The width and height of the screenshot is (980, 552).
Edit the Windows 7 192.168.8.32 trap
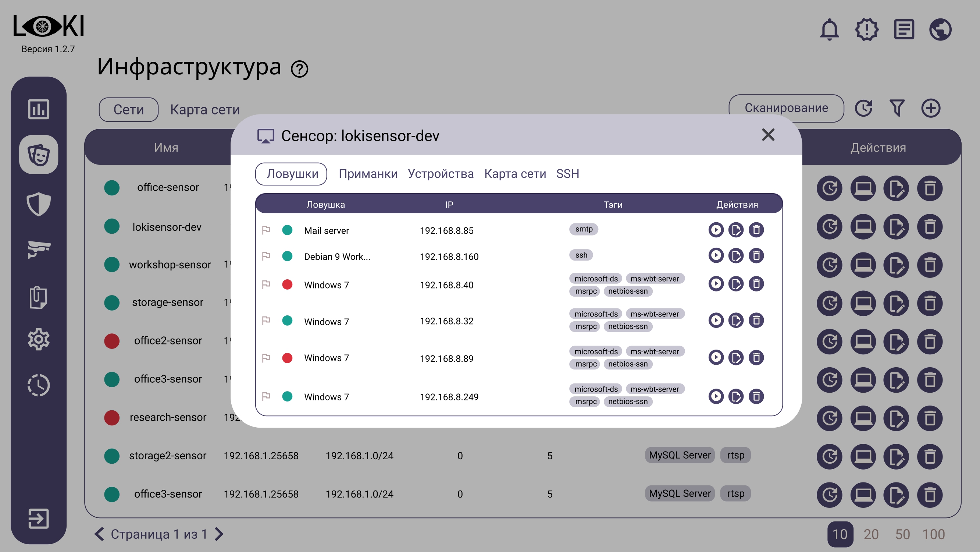tap(736, 321)
